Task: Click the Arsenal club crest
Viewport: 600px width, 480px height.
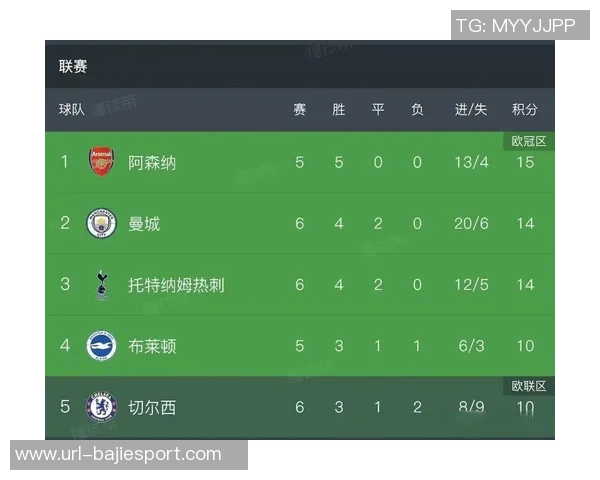Action: coord(101,162)
